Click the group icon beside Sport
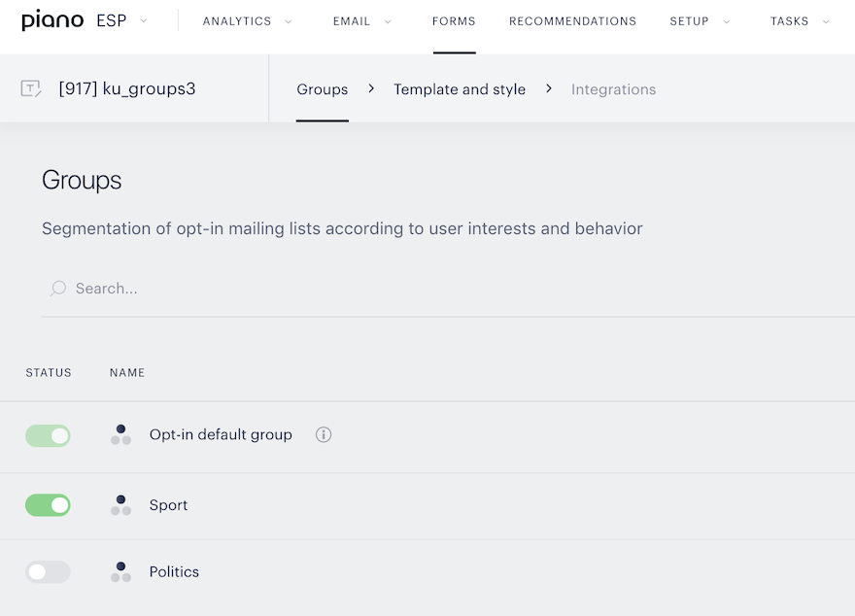The height and width of the screenshot is (616, 855). [121, 505]
